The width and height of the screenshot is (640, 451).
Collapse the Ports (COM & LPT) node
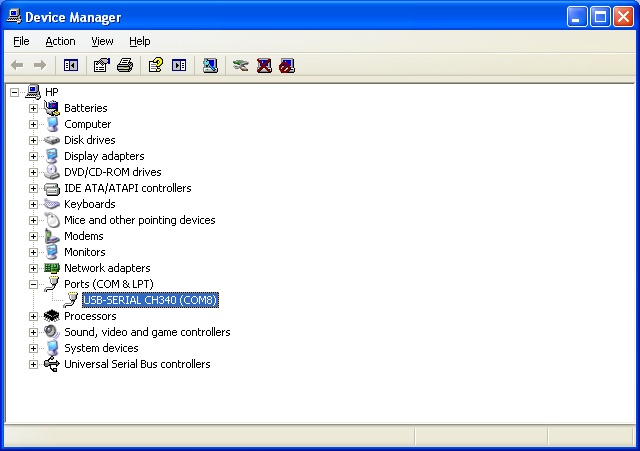pyautogui.click(x=33, y=284)
